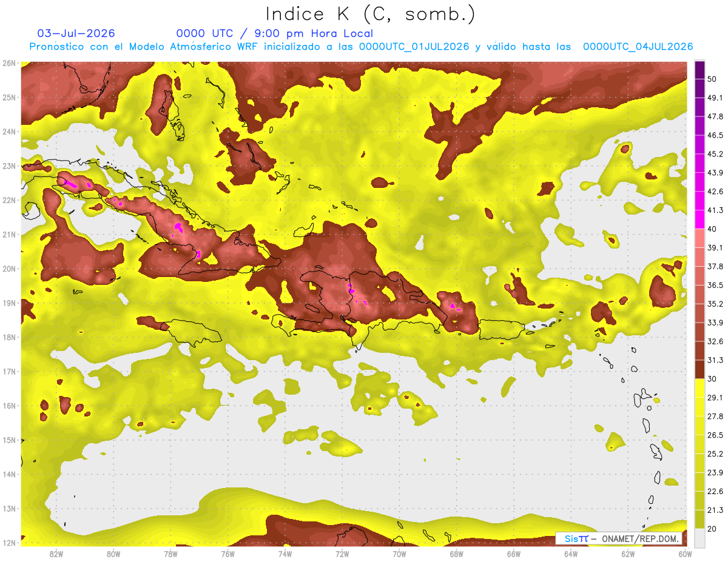
Task: Click the colorbar label '35.2'
Action: point(715,304)
